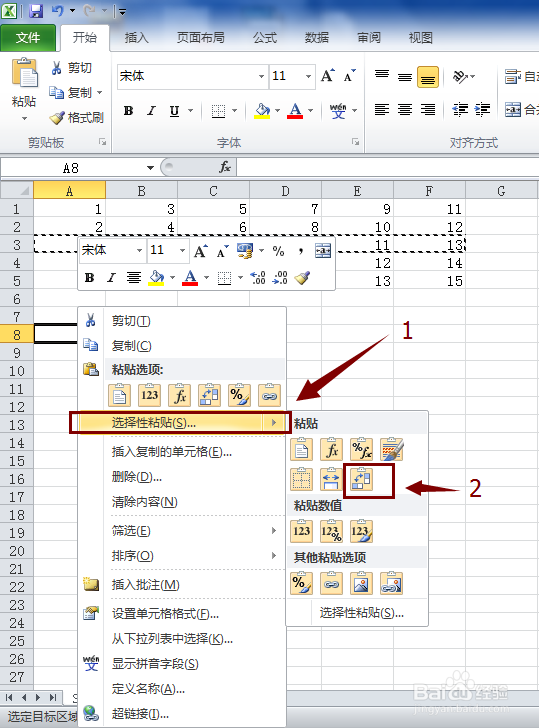Viewport: 539px width, 728px height.
Task: Toggle Bold in the ribbon font group
Action: [x=129, y=111]
